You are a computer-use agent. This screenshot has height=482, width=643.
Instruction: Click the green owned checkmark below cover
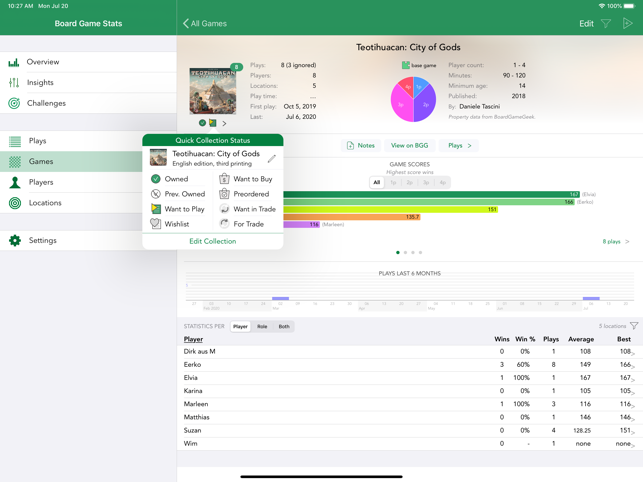tap(202, 123)
